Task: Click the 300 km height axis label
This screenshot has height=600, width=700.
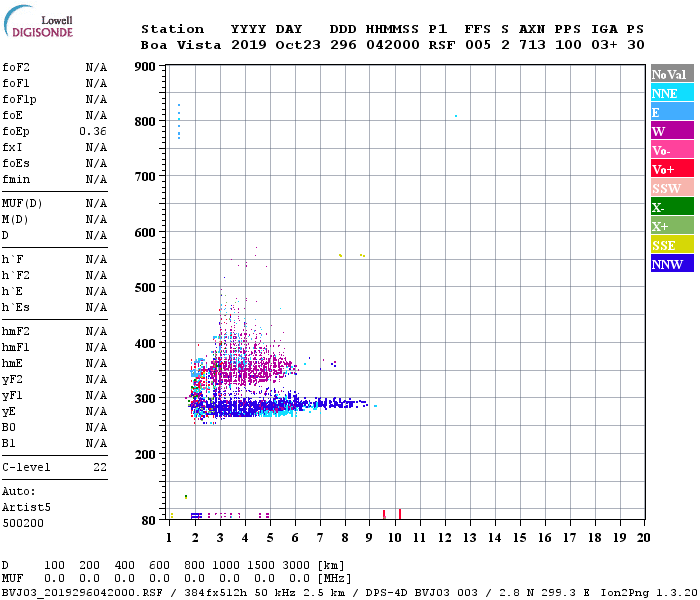Action: point(145,399)
